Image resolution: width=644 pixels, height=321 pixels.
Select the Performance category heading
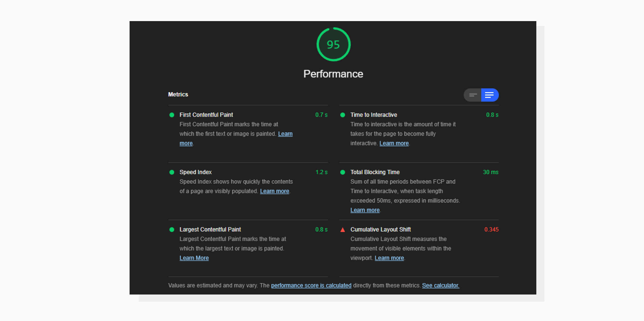point(333,74)
